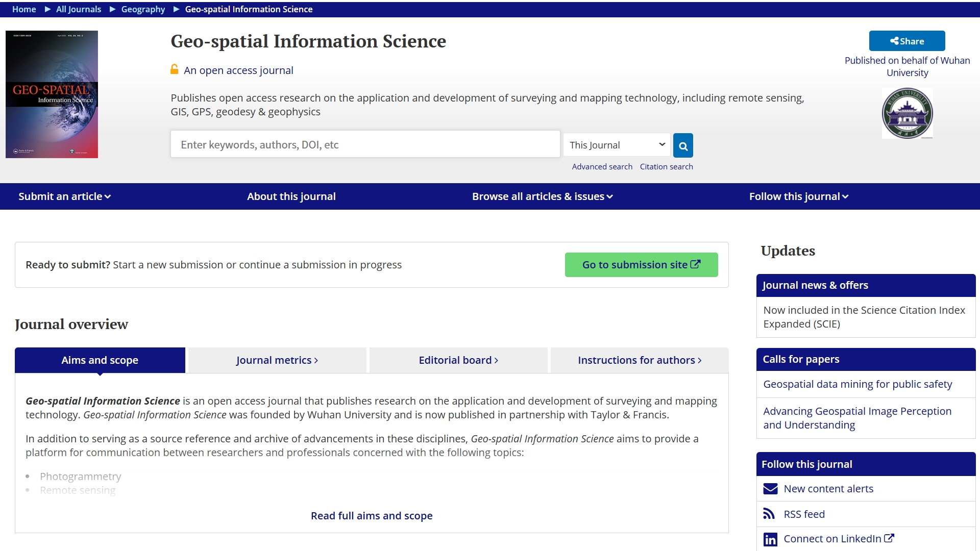Switch to the Editorial board tab
The image size is (980, 551).
[x=458, y=360]
